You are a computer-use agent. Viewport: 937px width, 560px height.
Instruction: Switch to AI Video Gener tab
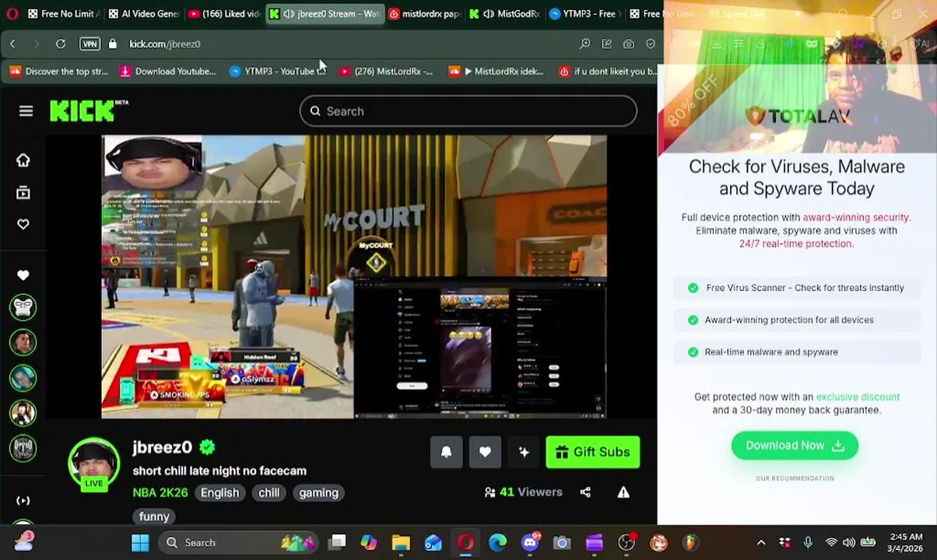coord(145,14)
